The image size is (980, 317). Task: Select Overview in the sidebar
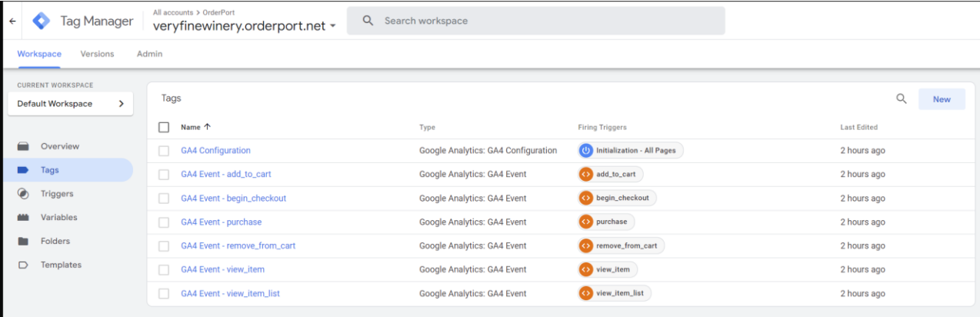(60, 146)
